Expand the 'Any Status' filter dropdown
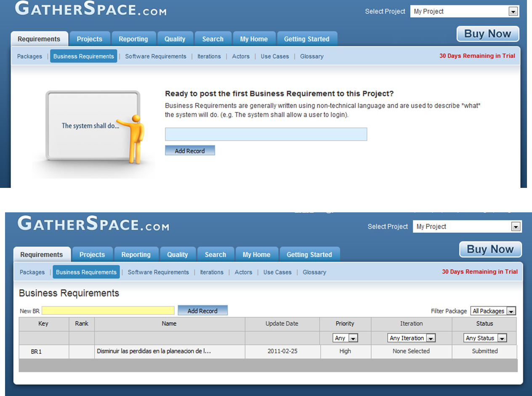Image resolution: width=532 pixels, height=396 pixels. pyautogui.click(x=485, y=338)
